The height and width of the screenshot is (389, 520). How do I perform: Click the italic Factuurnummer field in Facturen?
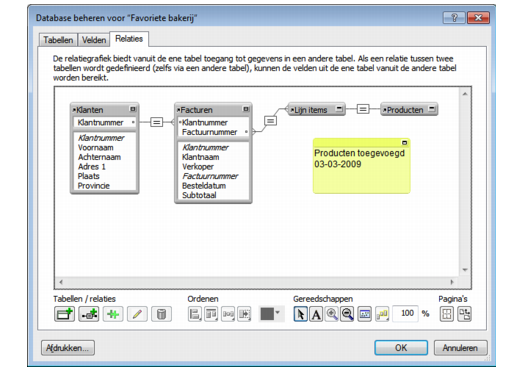[210, 176]
